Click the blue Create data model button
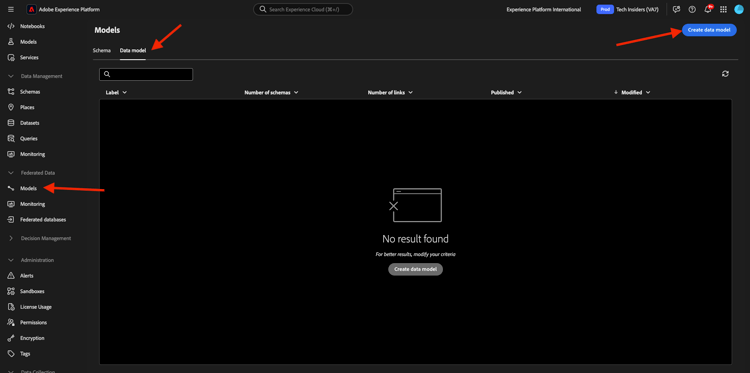Image resolution: width=750 pixels, height=373 pixels. point(709,30)
